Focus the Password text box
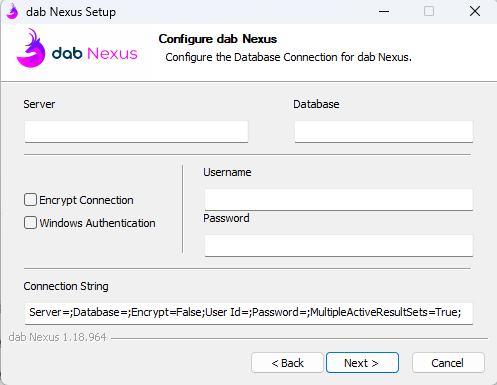 (x=339, y=246)
